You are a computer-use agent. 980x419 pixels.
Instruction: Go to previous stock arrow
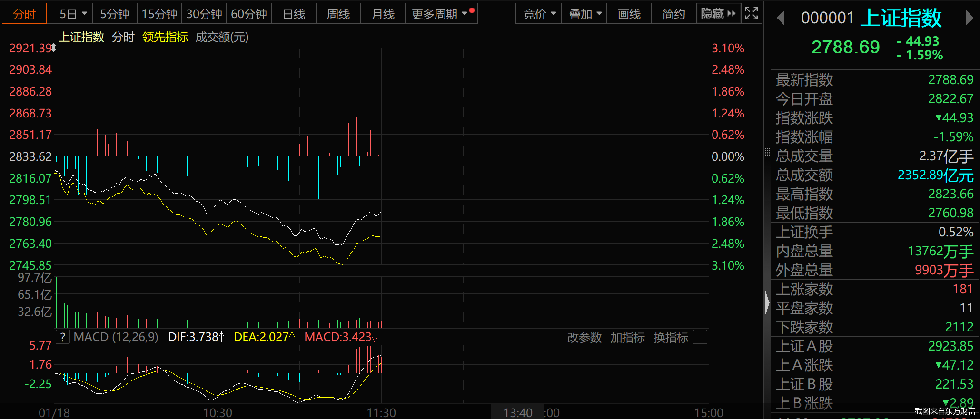(x=781, y=18)
